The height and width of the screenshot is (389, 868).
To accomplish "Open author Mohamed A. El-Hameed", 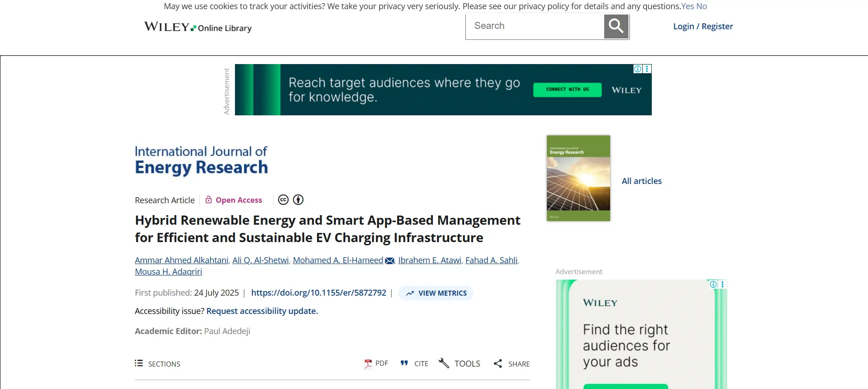I will [x=338, y=260].
